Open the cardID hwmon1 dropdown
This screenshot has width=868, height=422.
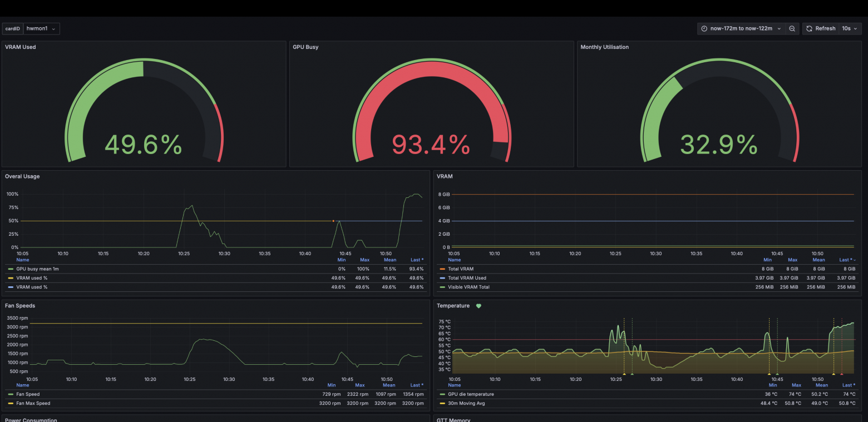pyautogui.click(x=41, y=28)
